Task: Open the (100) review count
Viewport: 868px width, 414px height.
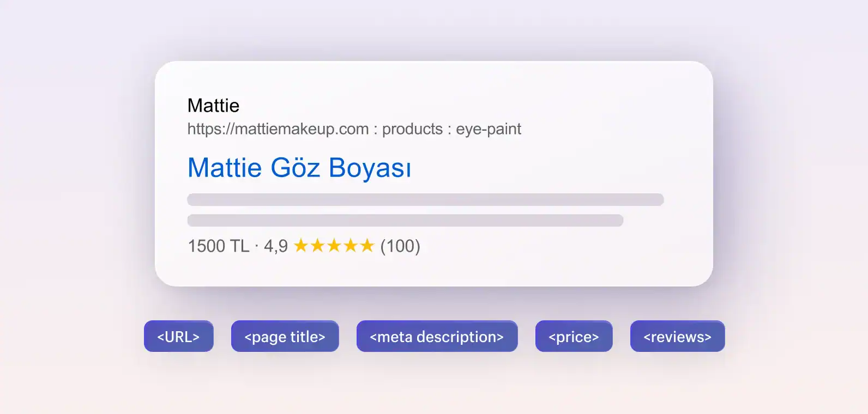Action: point(400,246)
